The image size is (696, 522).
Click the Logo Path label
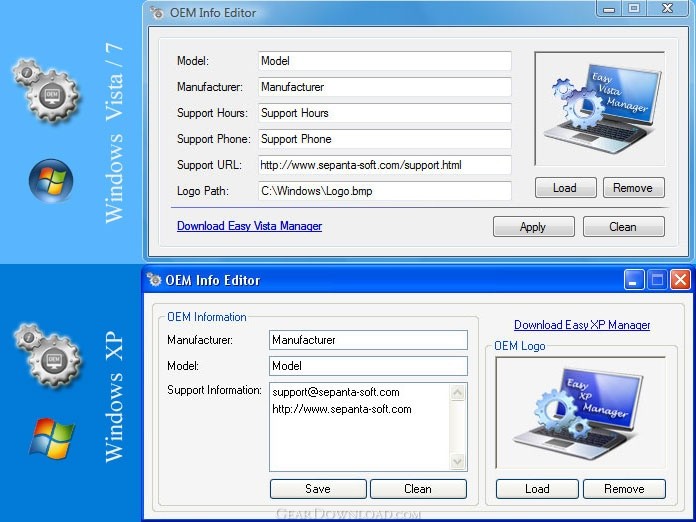pyautogui.click(x=203, y=191)
